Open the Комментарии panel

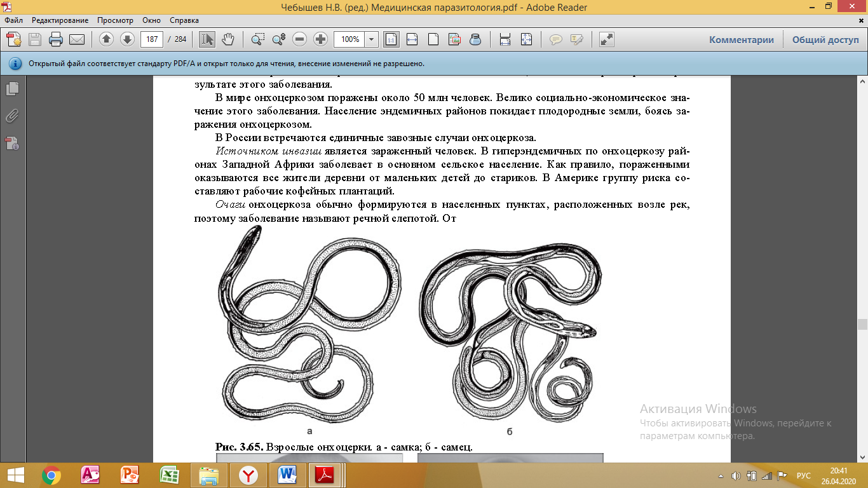[x=742, y=39]
